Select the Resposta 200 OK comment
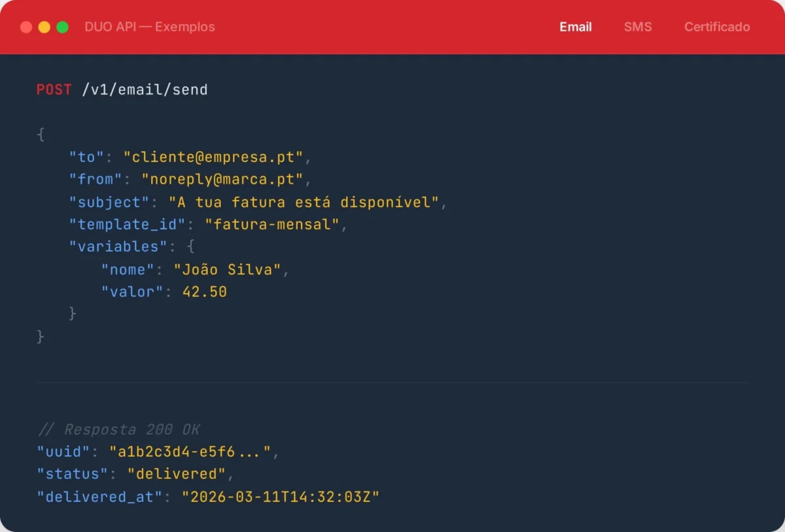The image size is (785, 532). 119,429
